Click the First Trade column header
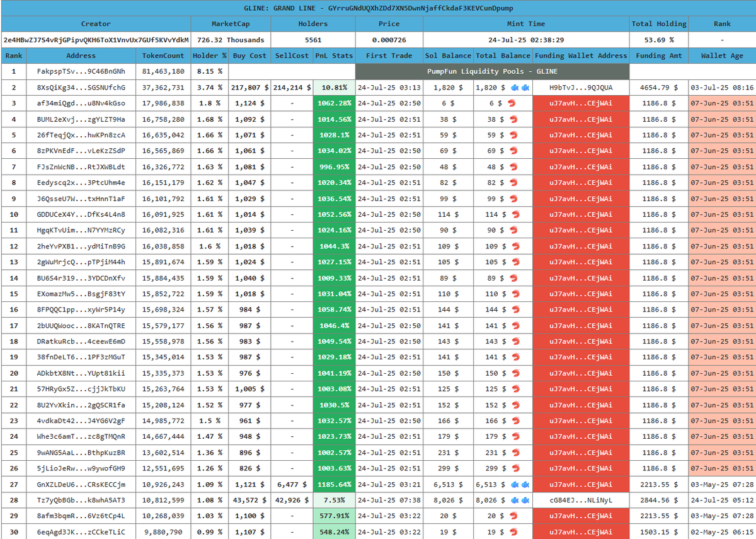 tap(389, 55)
